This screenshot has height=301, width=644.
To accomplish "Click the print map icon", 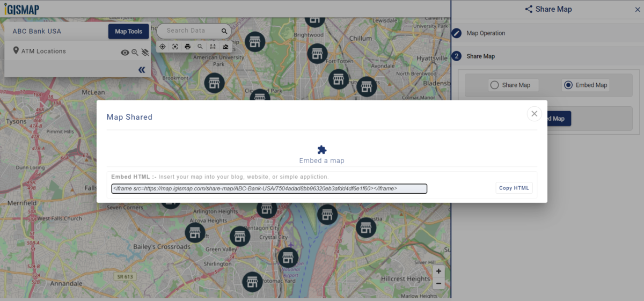I will tap(187, 47).
